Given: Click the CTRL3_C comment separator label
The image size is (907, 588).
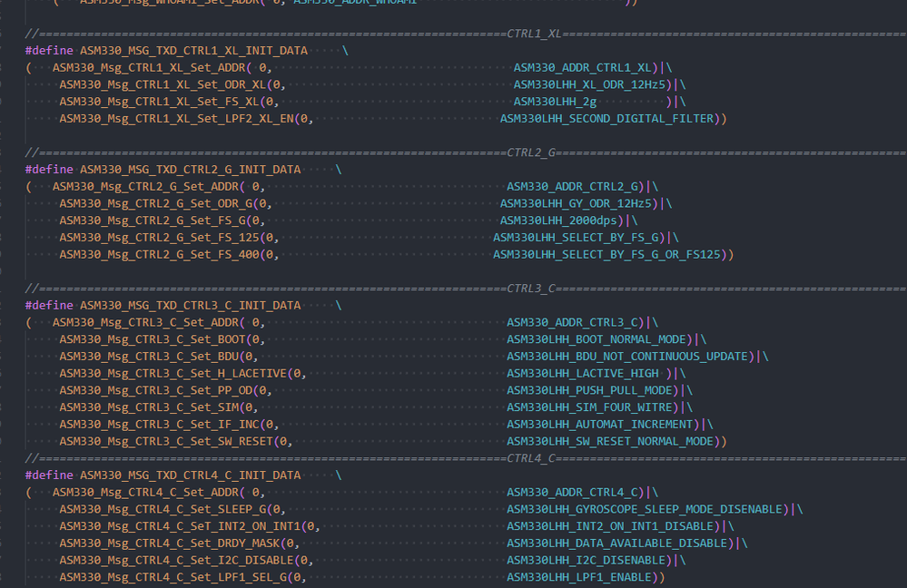Looking at the screenshot, I should tap(532, 289).
